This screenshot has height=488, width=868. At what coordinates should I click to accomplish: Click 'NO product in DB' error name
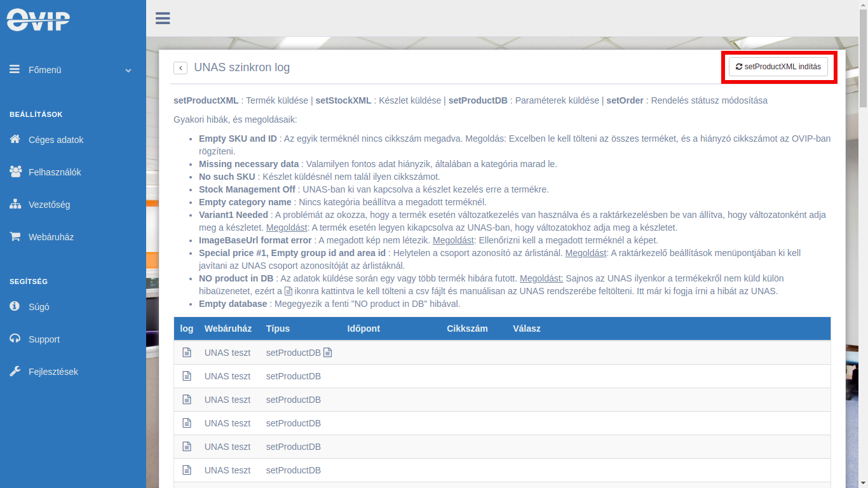point(236,278)
